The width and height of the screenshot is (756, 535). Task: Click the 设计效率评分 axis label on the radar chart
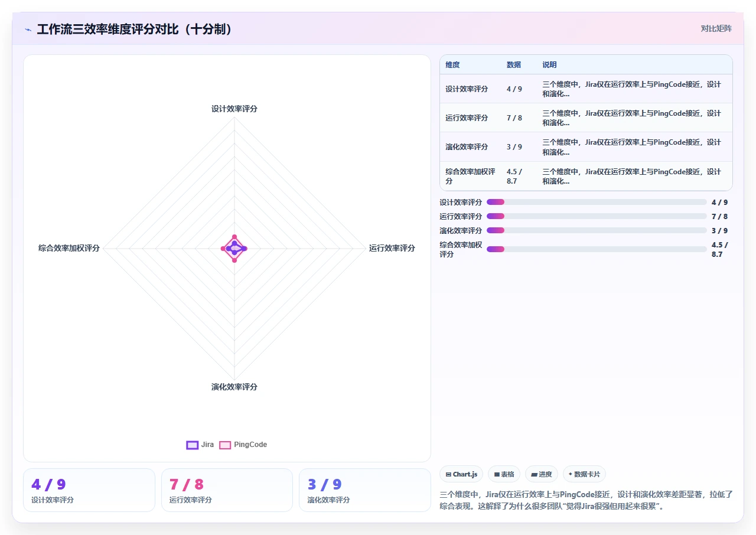click(234, 109)
